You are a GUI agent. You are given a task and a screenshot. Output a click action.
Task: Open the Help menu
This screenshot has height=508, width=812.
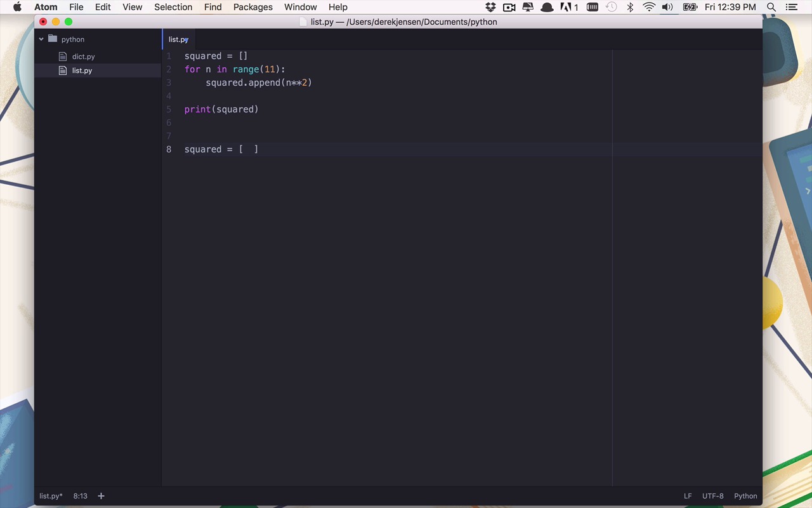(337, 7)
